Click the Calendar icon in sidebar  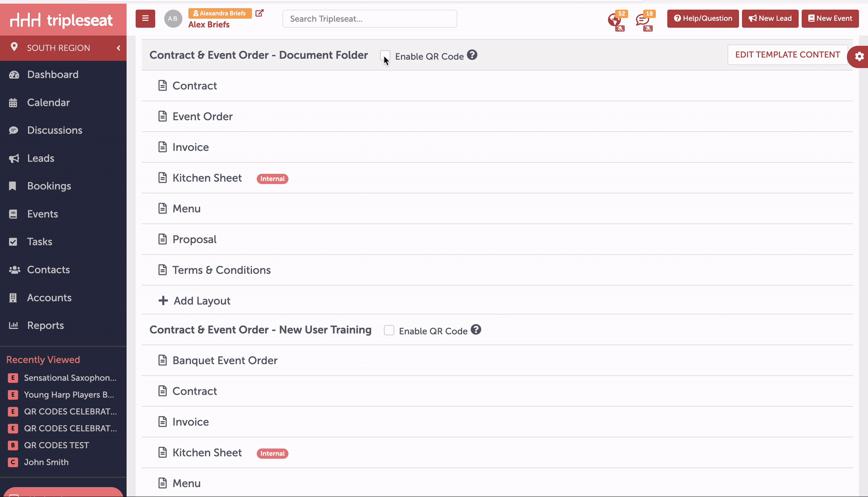pos(13,102)
